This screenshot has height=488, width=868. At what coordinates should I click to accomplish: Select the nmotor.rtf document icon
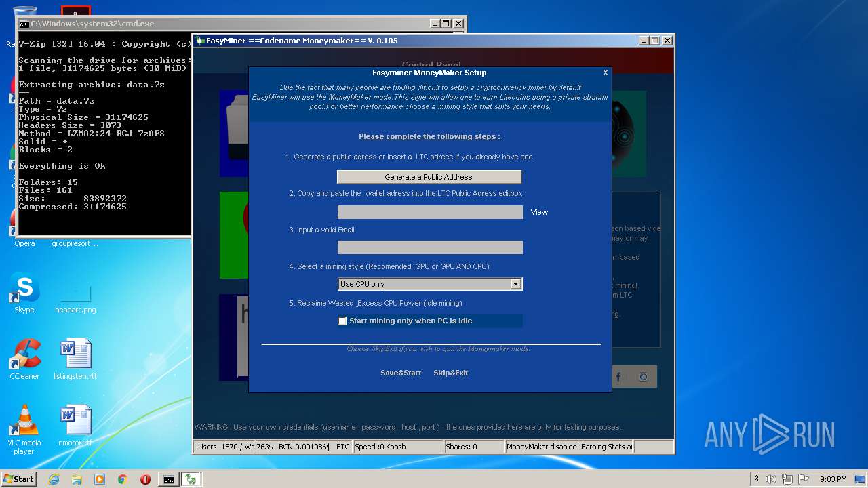point(75,426)
